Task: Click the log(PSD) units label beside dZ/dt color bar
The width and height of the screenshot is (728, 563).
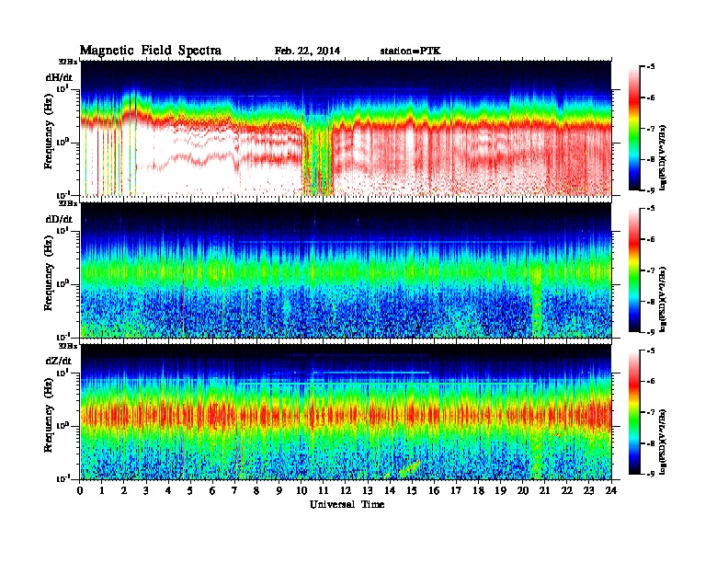Action: 663,441
